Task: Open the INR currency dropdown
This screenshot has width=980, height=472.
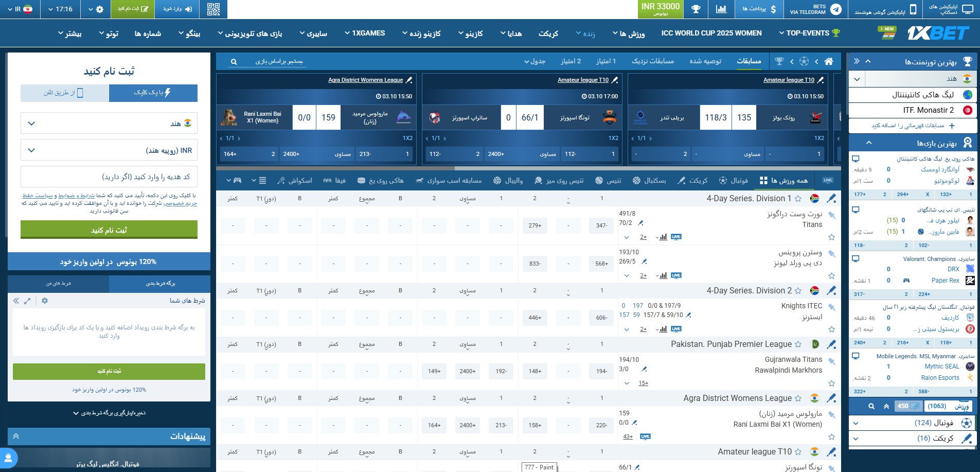Action: pyautogui.click(x=109, y=150)
